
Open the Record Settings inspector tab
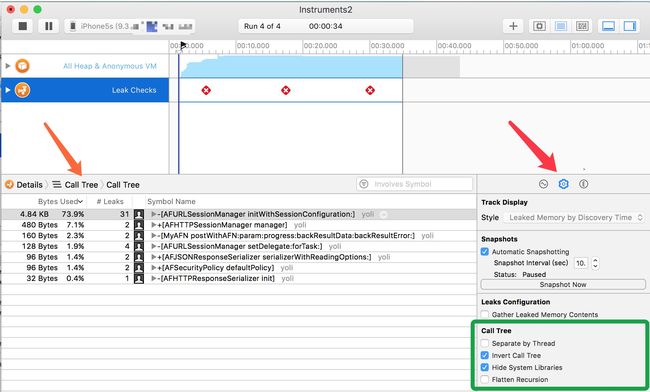(543, 184)
